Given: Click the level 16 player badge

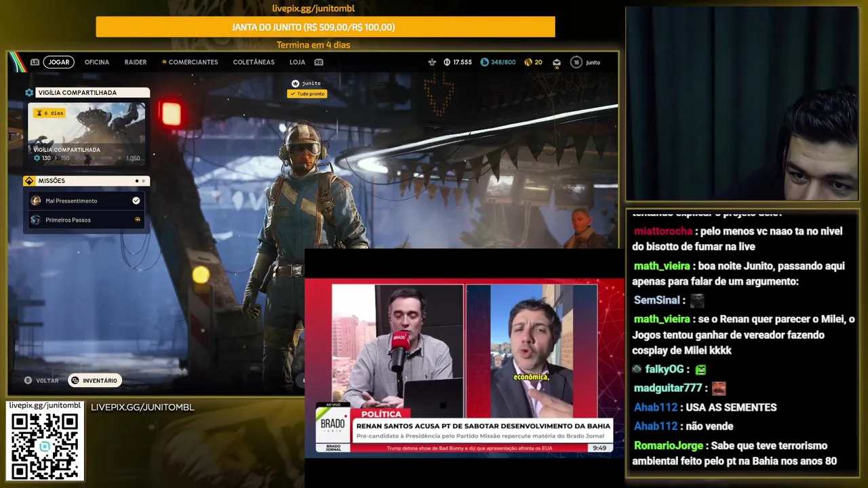Looking at the screenshot, I should click(576, 62).
